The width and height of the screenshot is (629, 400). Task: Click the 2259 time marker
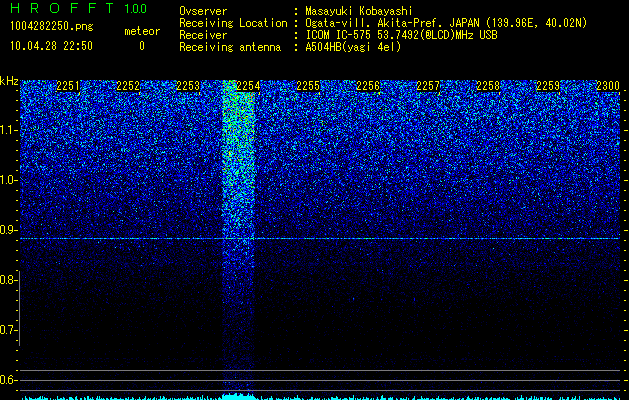point(548,86)
